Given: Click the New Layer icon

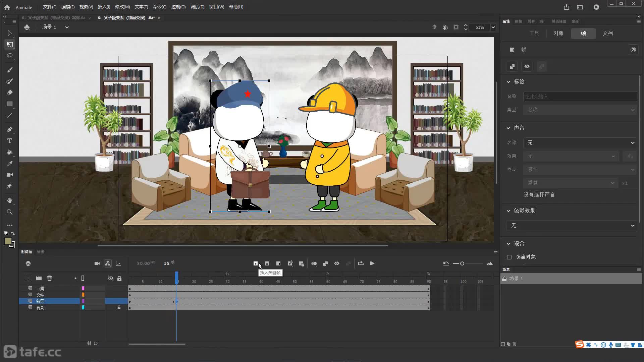Looking at the screenshot, I should coord(28,278).
